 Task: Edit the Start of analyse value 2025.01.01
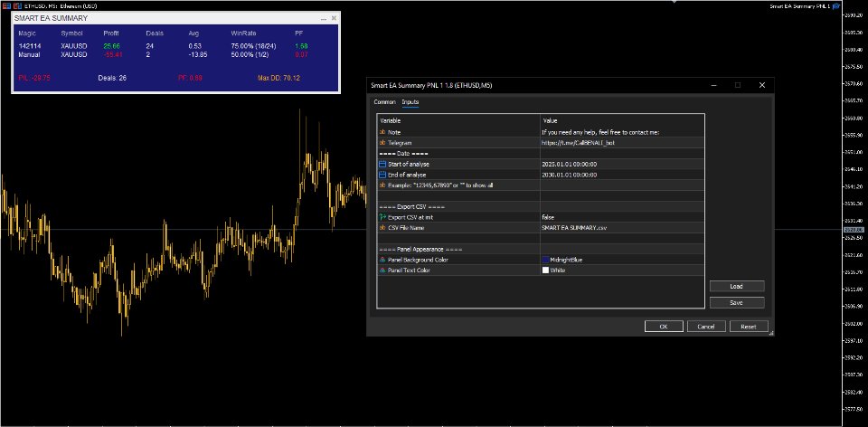622,164
